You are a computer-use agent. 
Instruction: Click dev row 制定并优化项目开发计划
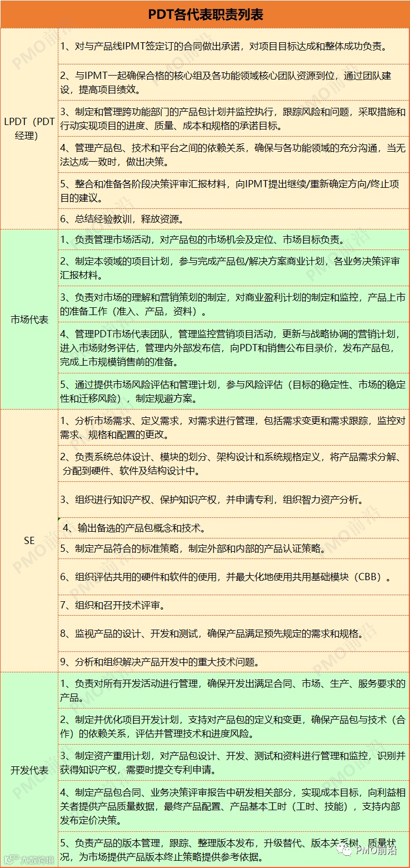233,726
